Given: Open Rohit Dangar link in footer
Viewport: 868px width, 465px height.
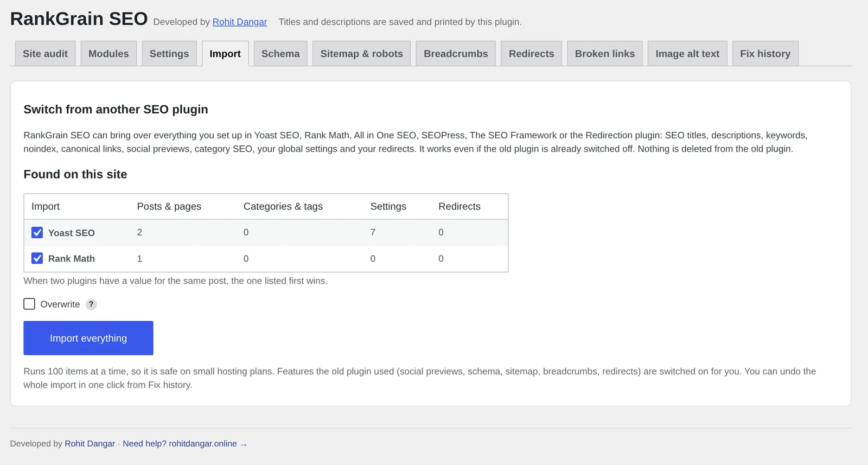Looking at the screenshot, I should tap(90, 444).
